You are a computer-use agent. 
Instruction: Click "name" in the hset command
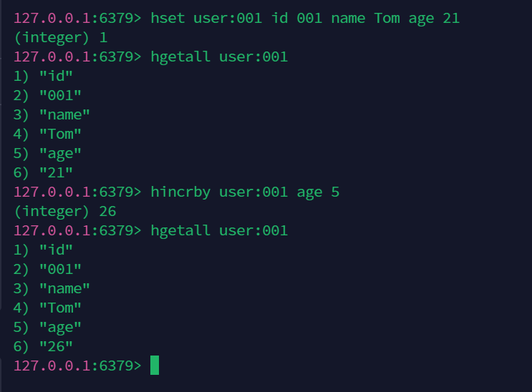(348, 18)
